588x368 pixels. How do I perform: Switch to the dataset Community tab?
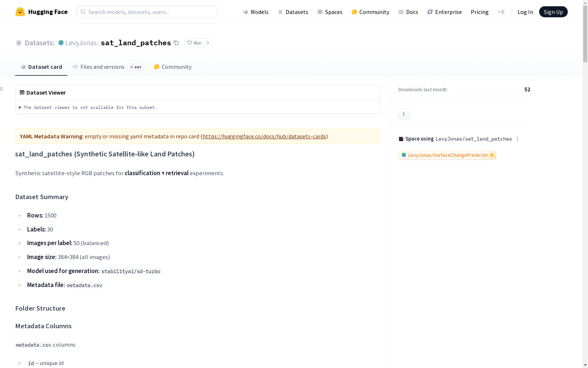[x=172, y=67]
